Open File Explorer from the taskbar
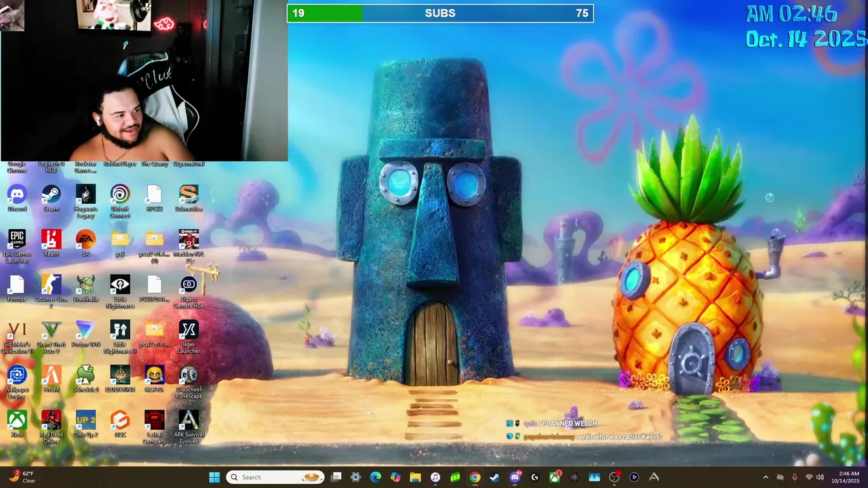The width and height of the screenshot is (868, 488). click(x=415, y=477)
